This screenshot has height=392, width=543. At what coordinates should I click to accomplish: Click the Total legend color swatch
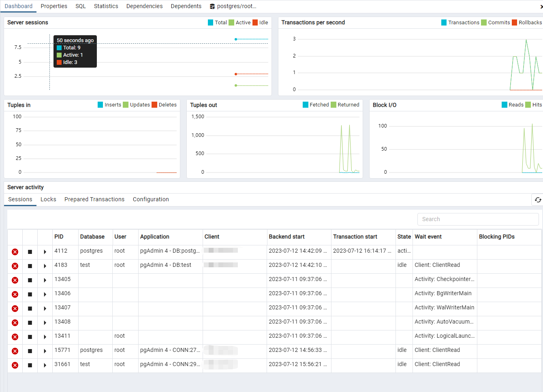point(210,23)
